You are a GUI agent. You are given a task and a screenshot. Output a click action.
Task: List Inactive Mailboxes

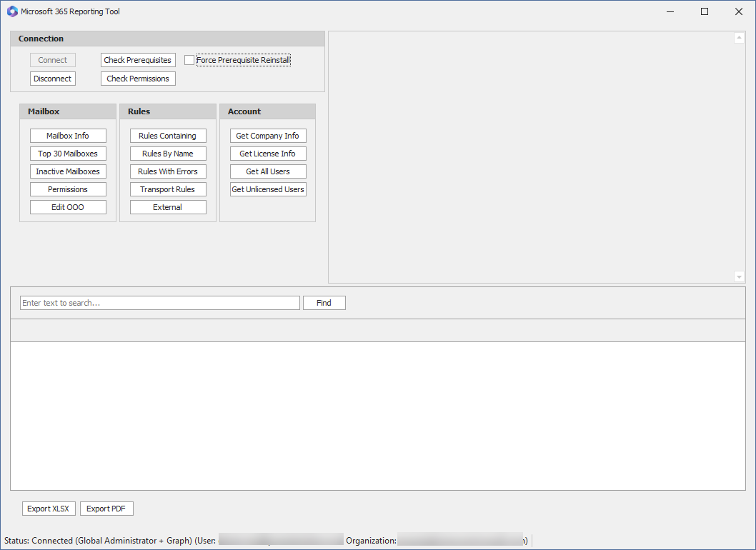[68, 171]
